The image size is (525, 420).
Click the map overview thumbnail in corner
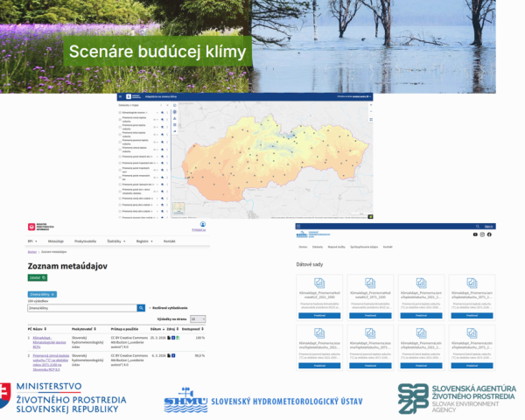point(179,208)
